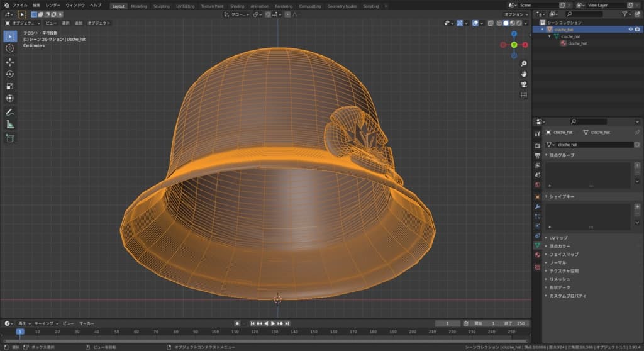Image resolution: width=644 pixels, height=351 pixels.
Task: Click the camera view icon in viewport
Action: 524,84
